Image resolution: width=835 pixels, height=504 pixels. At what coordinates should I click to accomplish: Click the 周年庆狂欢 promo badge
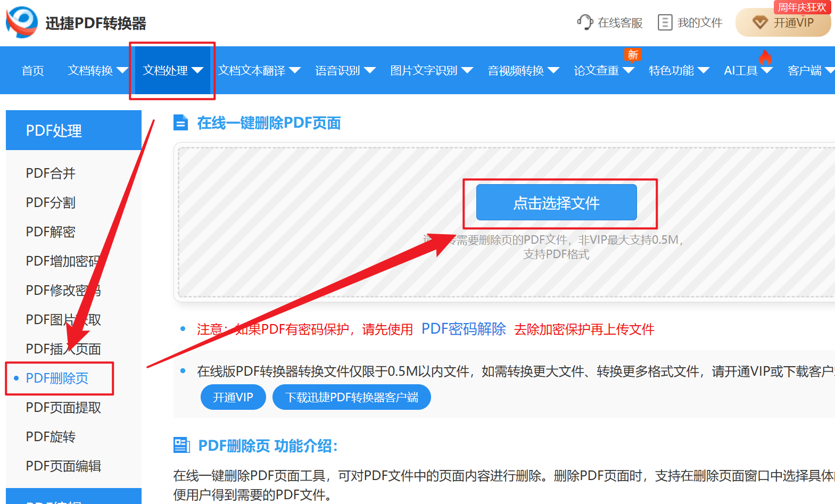(x=802, y=7)
